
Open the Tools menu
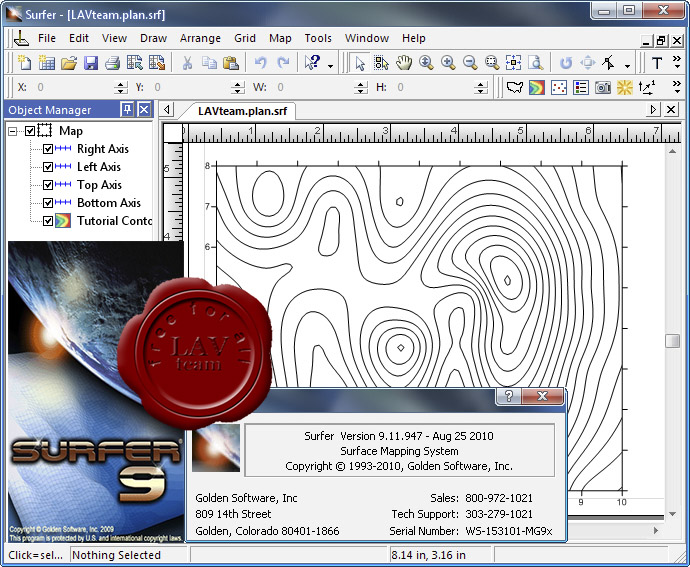click(x=318, y=38)
